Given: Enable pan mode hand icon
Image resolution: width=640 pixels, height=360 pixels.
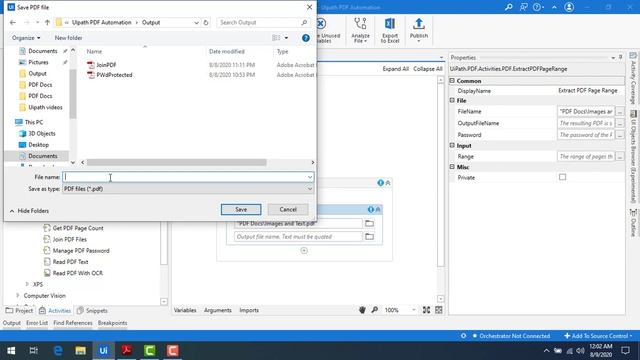Looking at the screenshot, I should pos(362,310).
